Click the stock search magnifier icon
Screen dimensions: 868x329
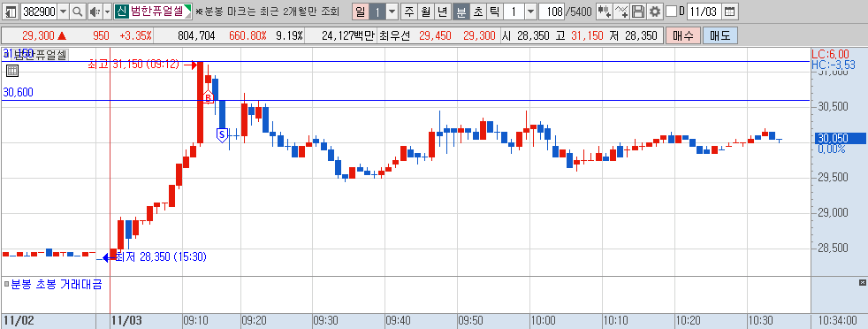coord(78,11)
